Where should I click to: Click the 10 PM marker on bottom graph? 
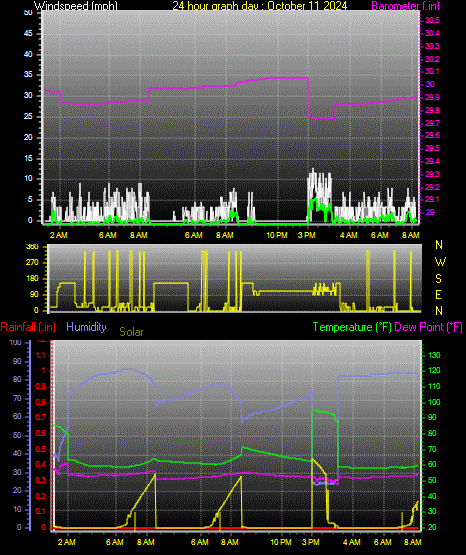(281, 542)
